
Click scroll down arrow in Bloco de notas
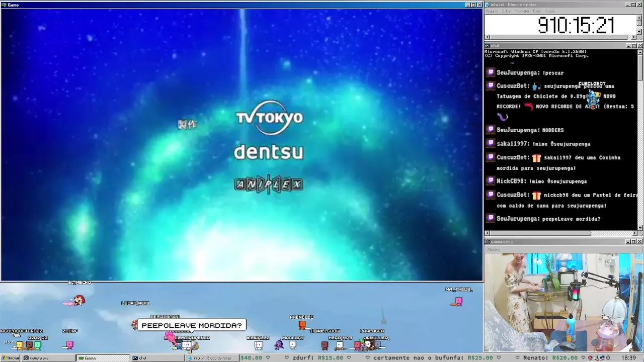pos(639,32)
